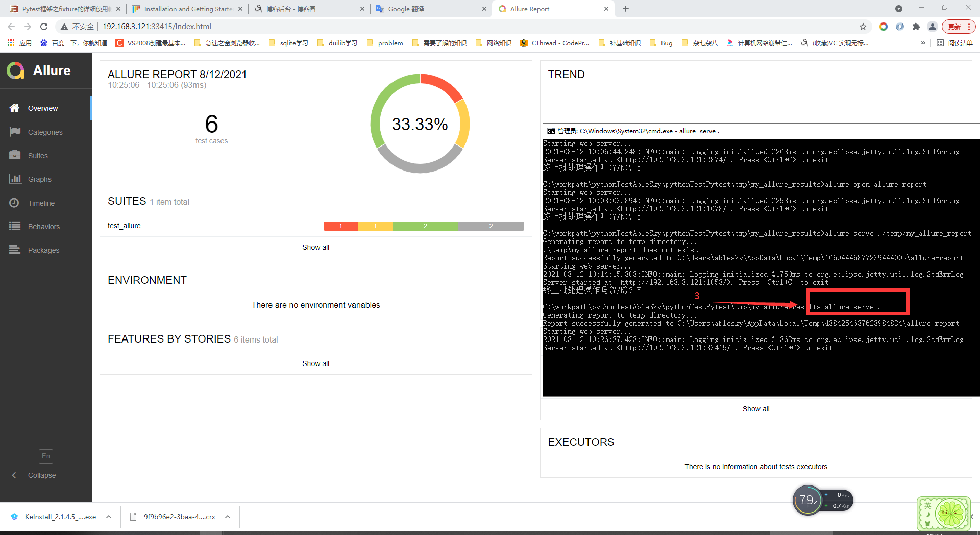Show all in Features by Stories widget
Image resolution: width=980 pixels, height=535 pixels.
click(x=315, y=363)
